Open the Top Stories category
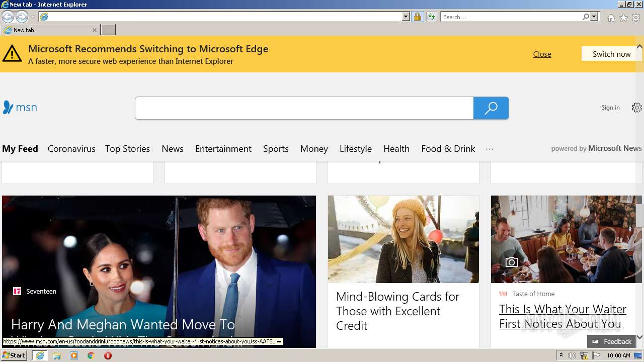 tap(127, 149)
